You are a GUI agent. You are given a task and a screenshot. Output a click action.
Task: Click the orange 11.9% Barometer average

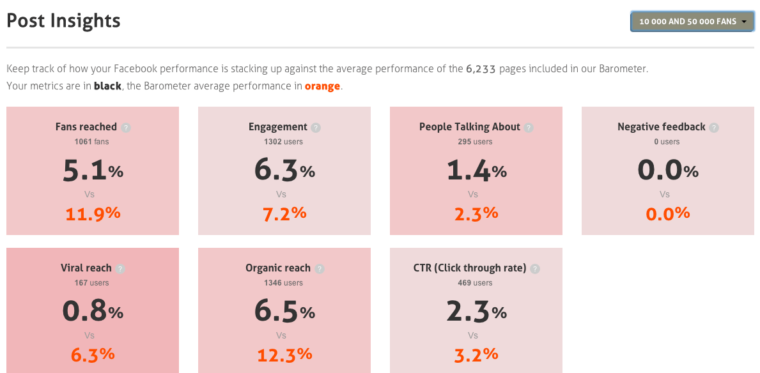pyautogui.click(x=93, y=213)
